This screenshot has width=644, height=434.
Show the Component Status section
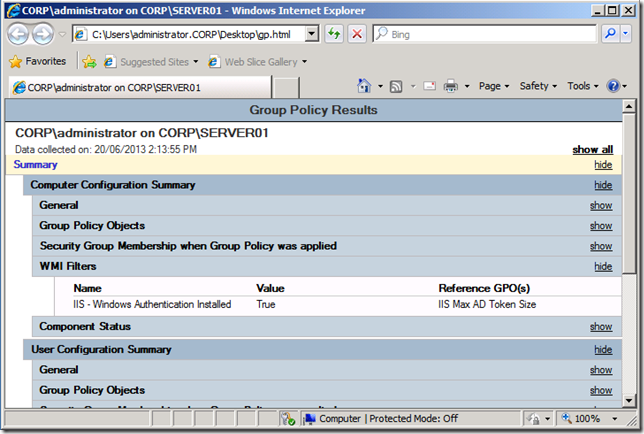click(x=600, y=327)
